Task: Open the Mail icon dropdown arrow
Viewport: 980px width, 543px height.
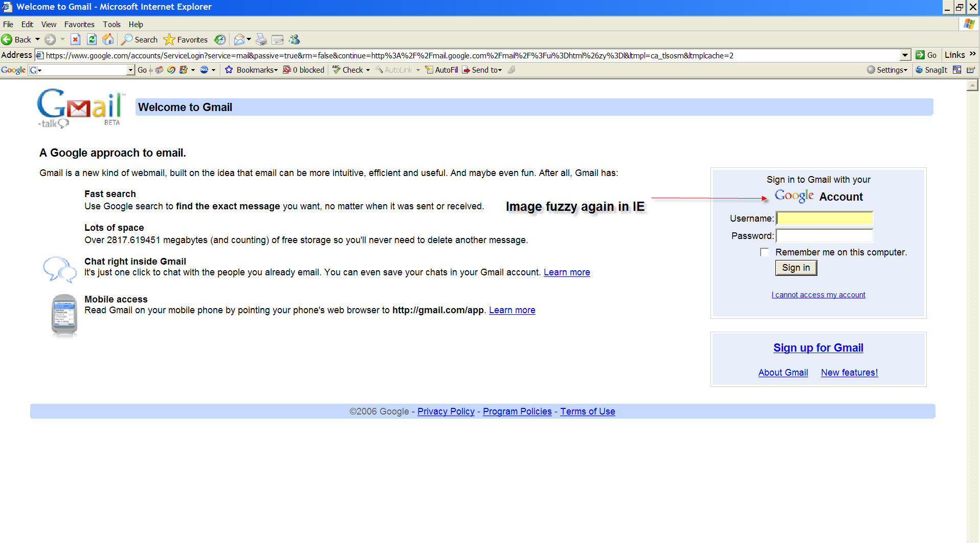Action: tap(249, 39)
